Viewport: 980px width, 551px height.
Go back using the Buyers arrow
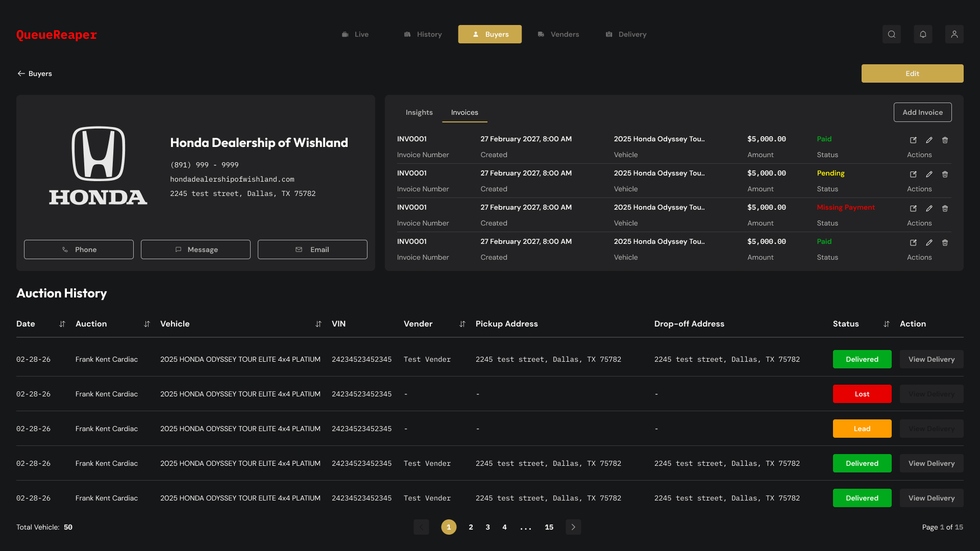point(21,73)
